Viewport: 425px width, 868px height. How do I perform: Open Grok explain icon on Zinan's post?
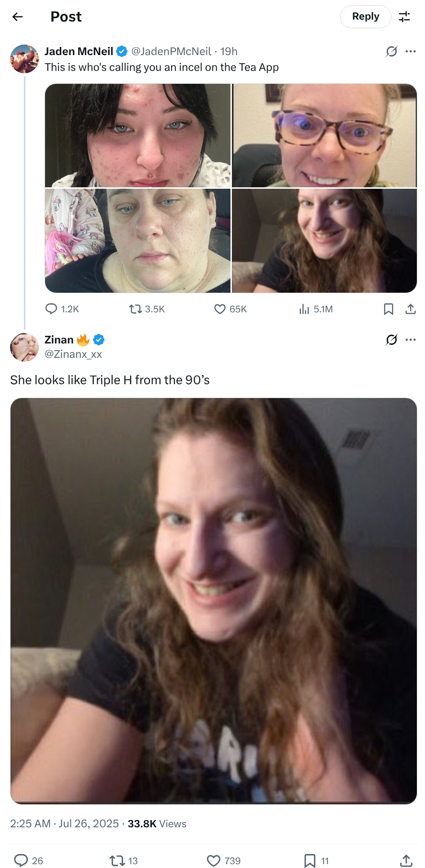pos(391,340)
